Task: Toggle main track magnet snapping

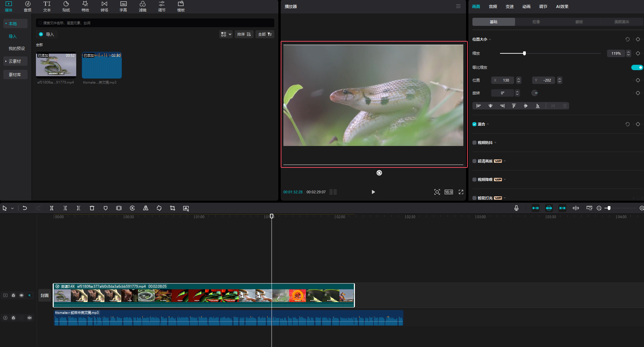Action: tap(536, 208)
